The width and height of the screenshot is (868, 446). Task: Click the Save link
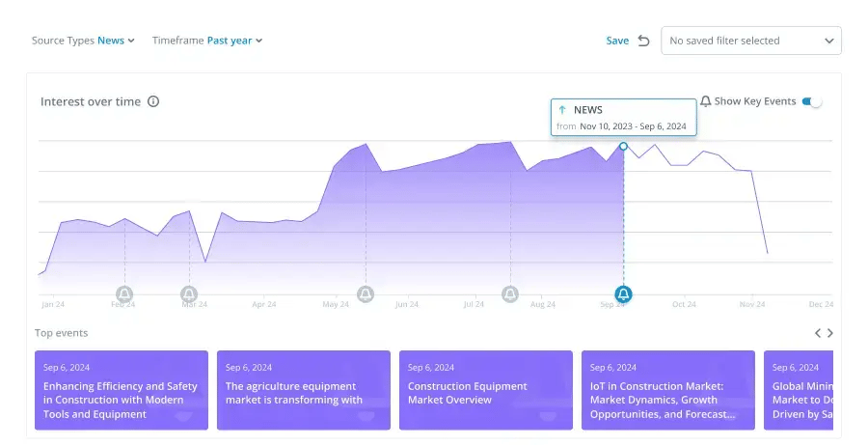[617, 41]
